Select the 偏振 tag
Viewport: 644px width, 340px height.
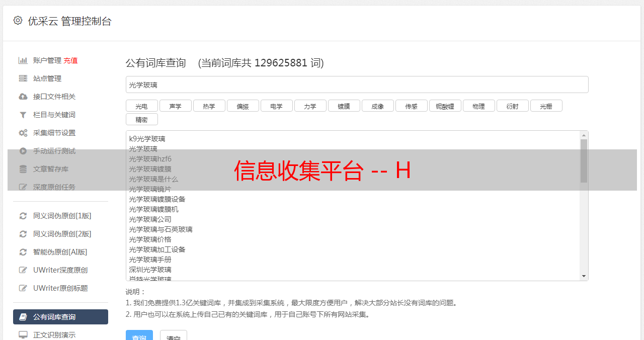tap(243, 106)
